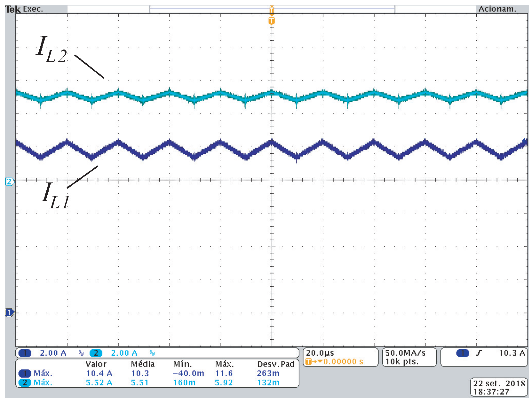
Task: Click the orange trigger delay icon
Action: (309, 362)
